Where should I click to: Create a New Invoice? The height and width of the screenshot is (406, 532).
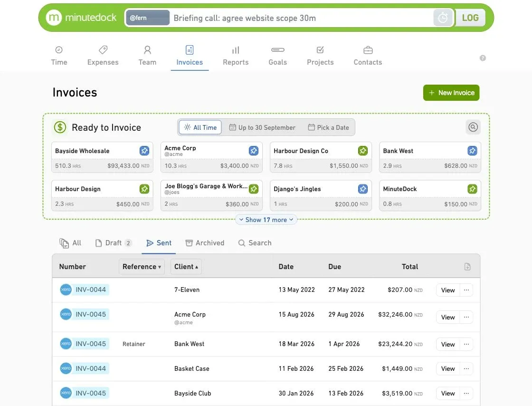pyautogui.click(x=451, y=93)
